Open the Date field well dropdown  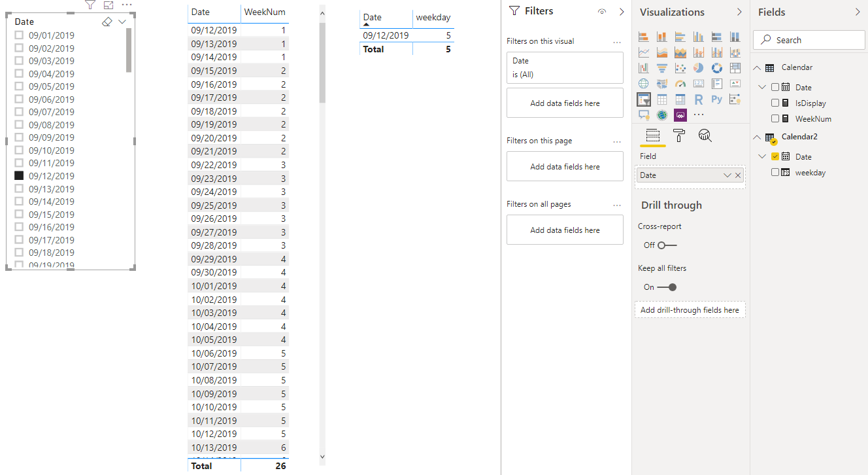[727, 175]
